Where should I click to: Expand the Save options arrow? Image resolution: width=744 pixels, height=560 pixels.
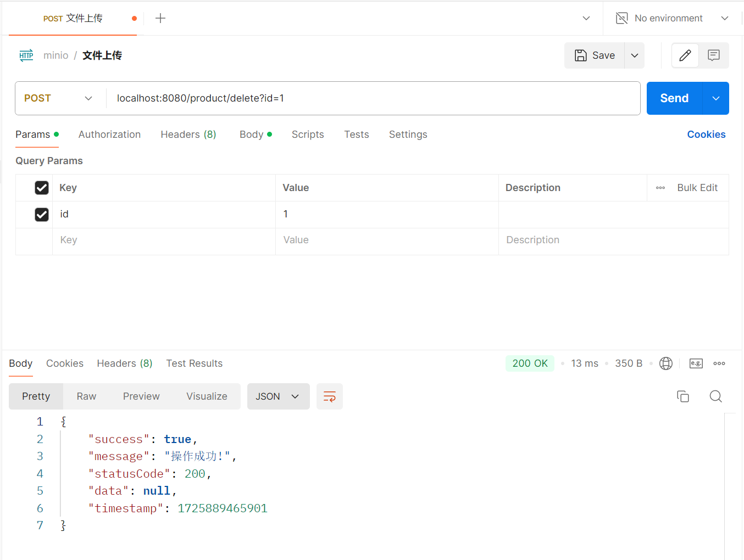pyautogui.click(x=635, y=55)
